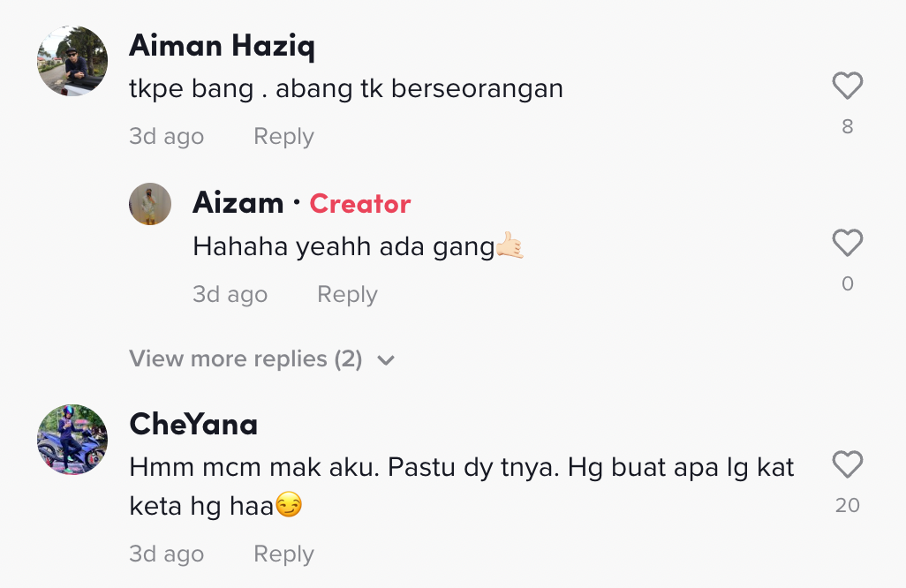Viewport: 906px width, 588px height.
Task: Tap the heart on Aizam's reply
Action: point(847,243)
